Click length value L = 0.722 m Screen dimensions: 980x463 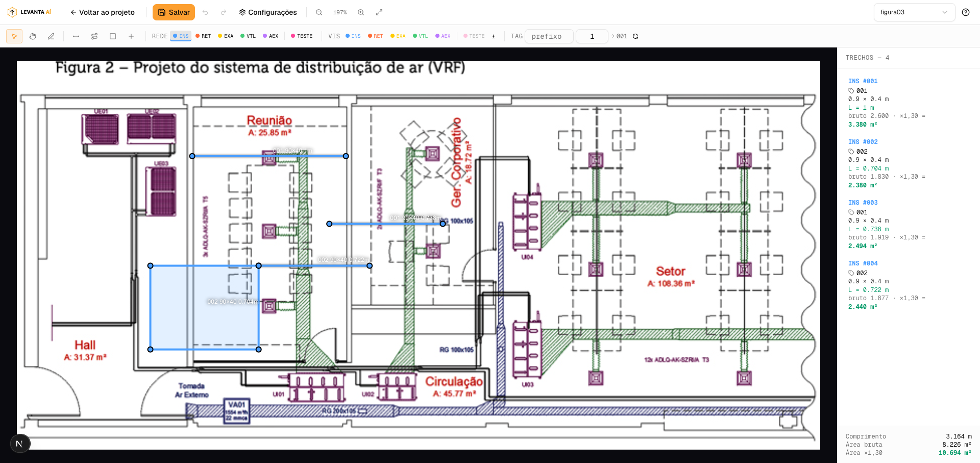[x=868, y=290]
